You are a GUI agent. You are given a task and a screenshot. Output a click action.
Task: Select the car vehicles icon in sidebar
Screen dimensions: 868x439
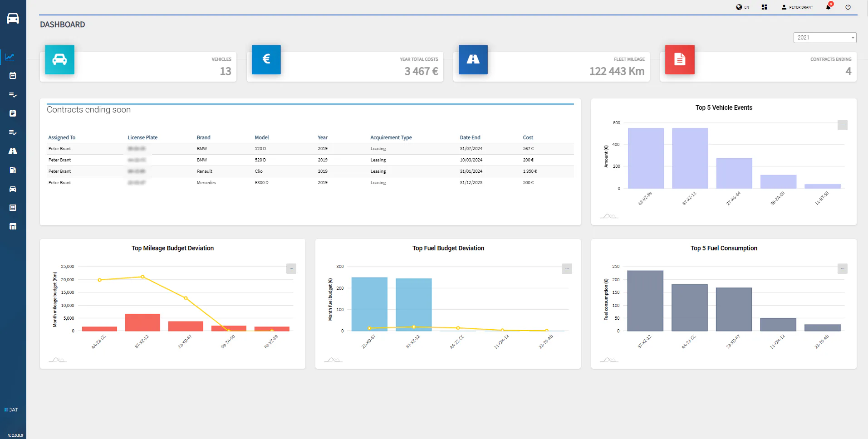[13, 189]
